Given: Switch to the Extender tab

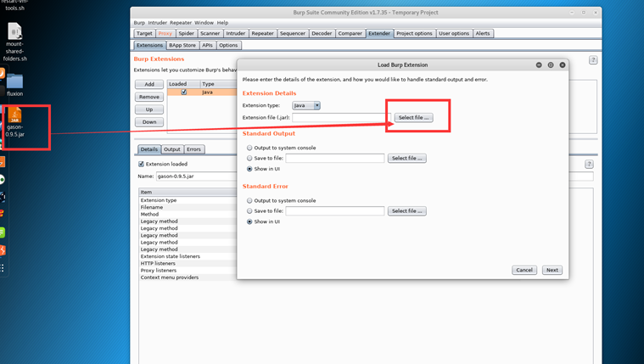Looking at the screenshot, I should [x=379, y=33].
